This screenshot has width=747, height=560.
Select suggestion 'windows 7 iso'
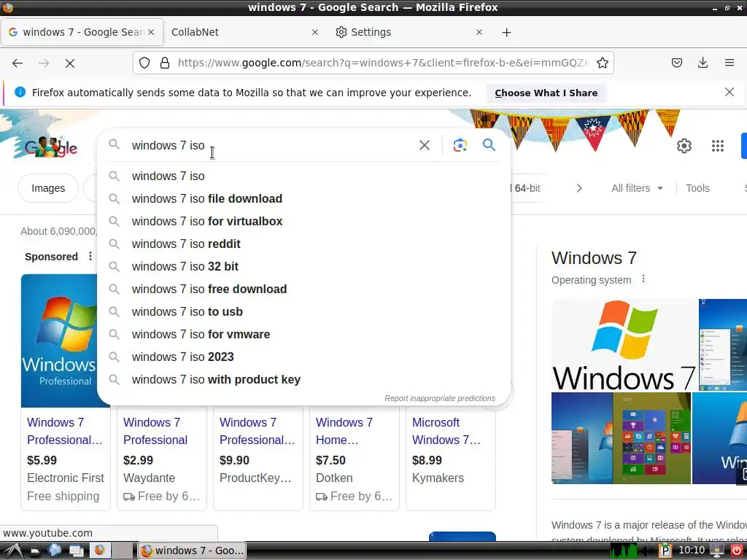tap(303, 176)
